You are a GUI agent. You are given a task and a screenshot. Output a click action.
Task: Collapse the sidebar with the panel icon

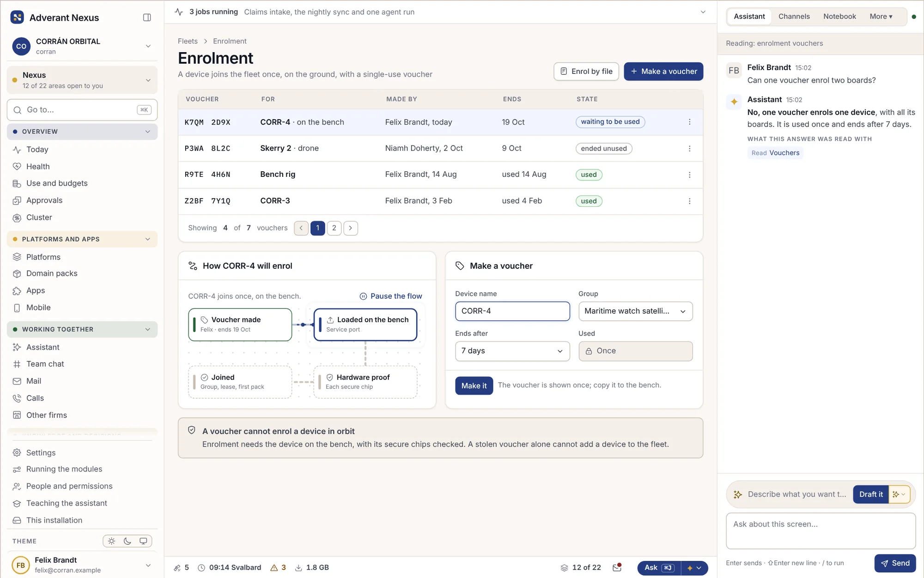tap(147, 18)
